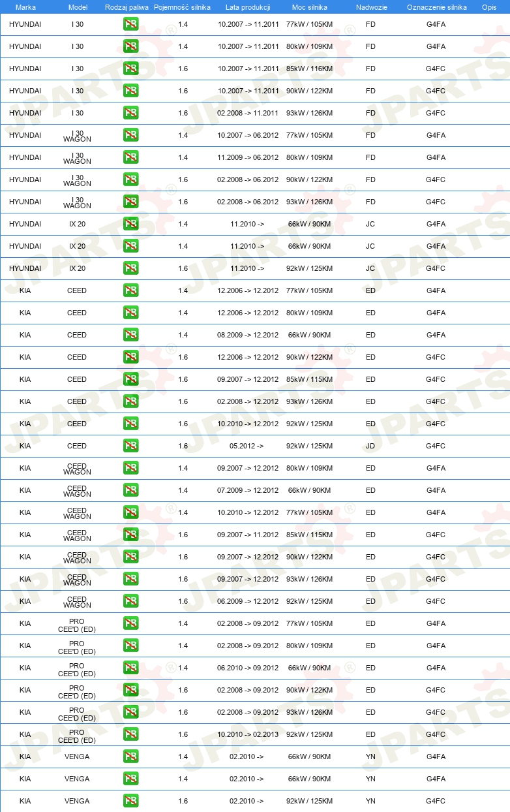Image resolution: width=510 pixels, height=812 pixels.
Task: Select the 11.2009 -> 06.2012 date cell
Action: click(248, 158)
